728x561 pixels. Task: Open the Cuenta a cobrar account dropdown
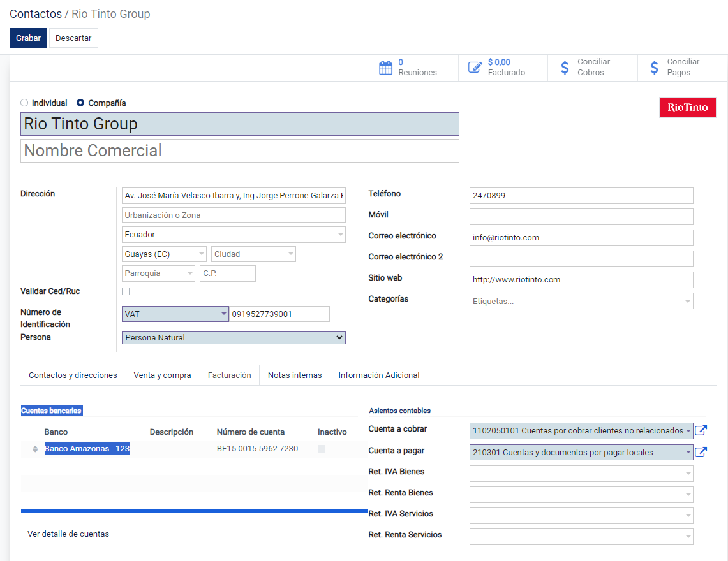click(x=581, y=430)
